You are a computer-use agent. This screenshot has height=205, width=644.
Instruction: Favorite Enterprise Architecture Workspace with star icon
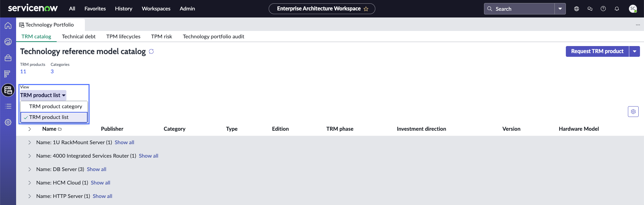[x=366, y=9]
